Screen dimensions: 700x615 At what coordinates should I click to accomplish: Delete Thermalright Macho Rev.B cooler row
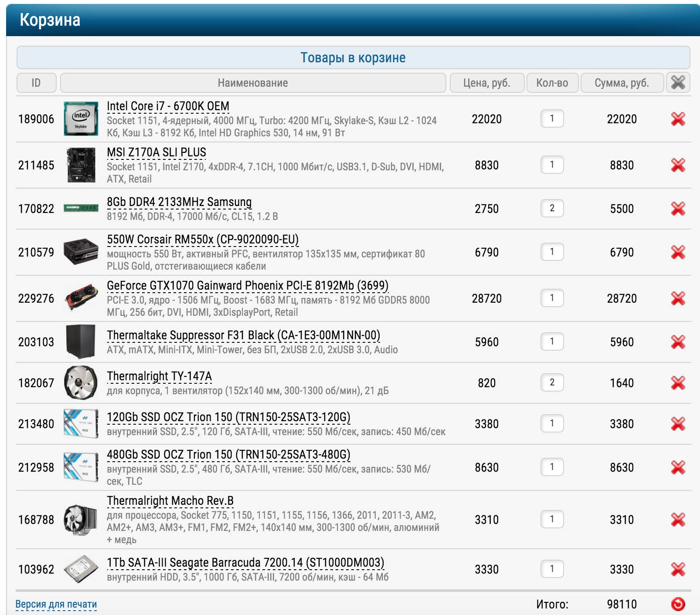coord(678,520)
